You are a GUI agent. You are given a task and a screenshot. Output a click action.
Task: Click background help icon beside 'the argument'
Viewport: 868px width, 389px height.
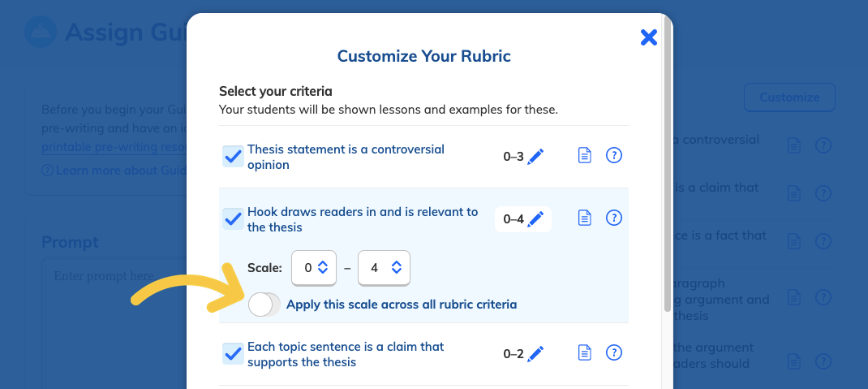(x=823, y=362)
